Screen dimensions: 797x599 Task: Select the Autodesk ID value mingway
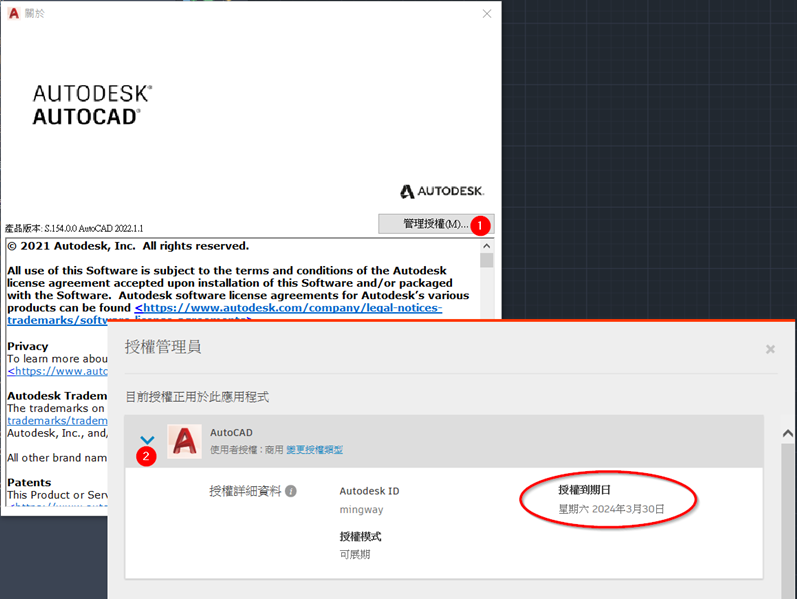click(x=361, y=510)
